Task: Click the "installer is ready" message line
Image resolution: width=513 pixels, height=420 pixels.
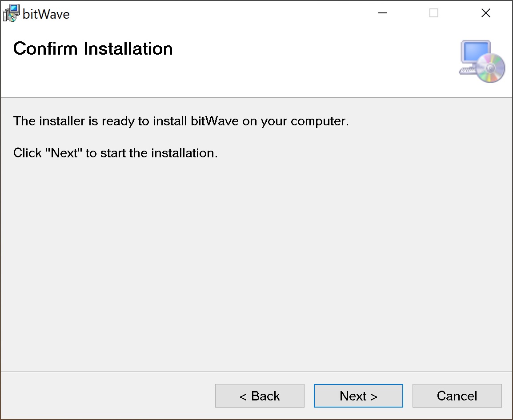Action: point(181,121)
